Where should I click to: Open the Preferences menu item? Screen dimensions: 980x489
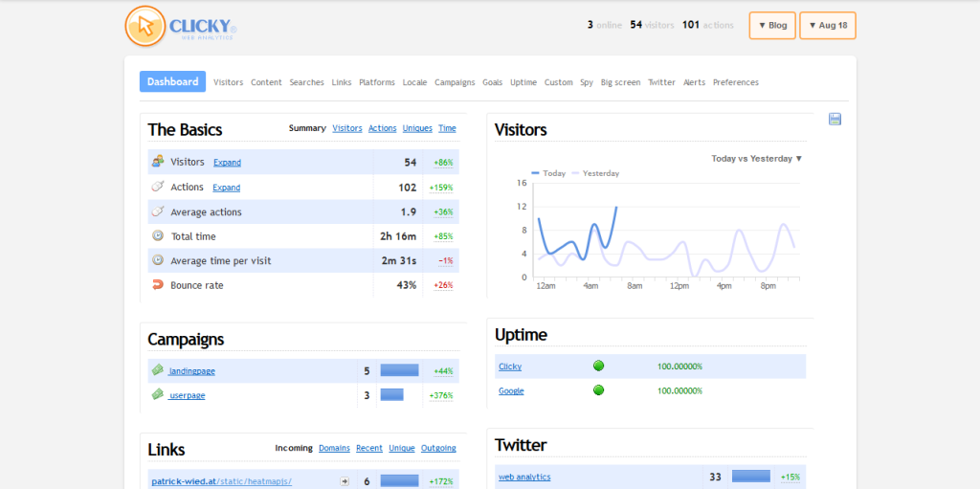tap(736, 82)
